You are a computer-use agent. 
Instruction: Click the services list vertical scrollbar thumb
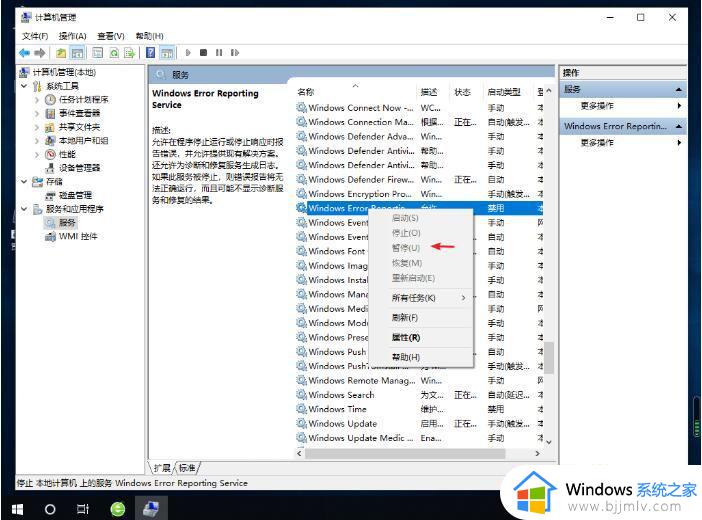coord(549,357)
